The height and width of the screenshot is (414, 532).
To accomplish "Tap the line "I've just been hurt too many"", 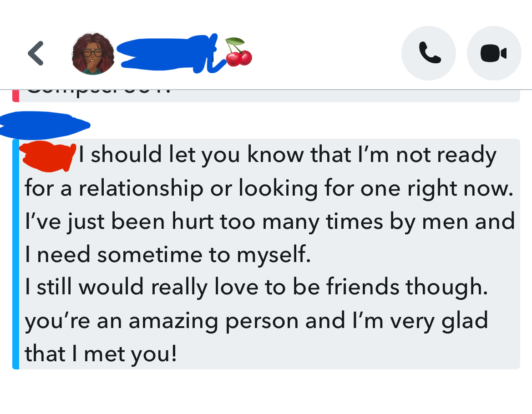I will (x=269, y=222).
